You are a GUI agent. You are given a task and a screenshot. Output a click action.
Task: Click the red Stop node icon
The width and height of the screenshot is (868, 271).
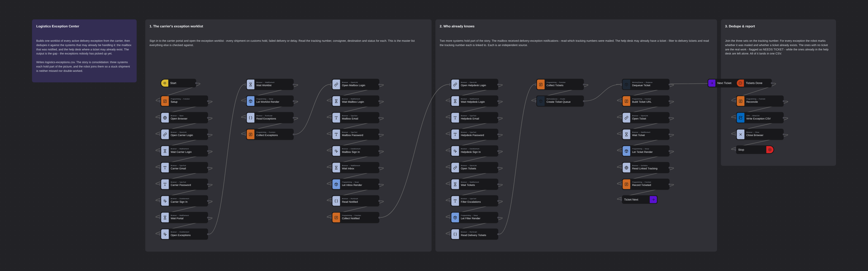pos(770,150)
